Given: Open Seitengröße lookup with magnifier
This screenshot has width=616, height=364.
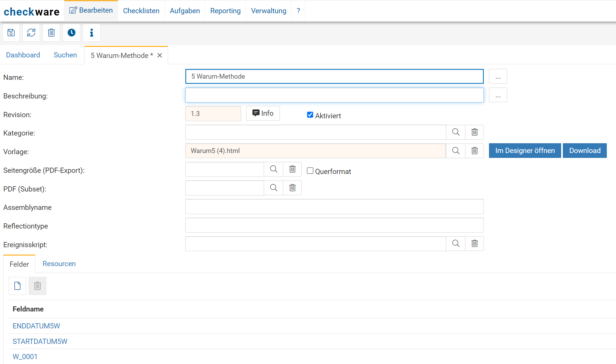Looking at the screenshot, I should coord(274,169).
